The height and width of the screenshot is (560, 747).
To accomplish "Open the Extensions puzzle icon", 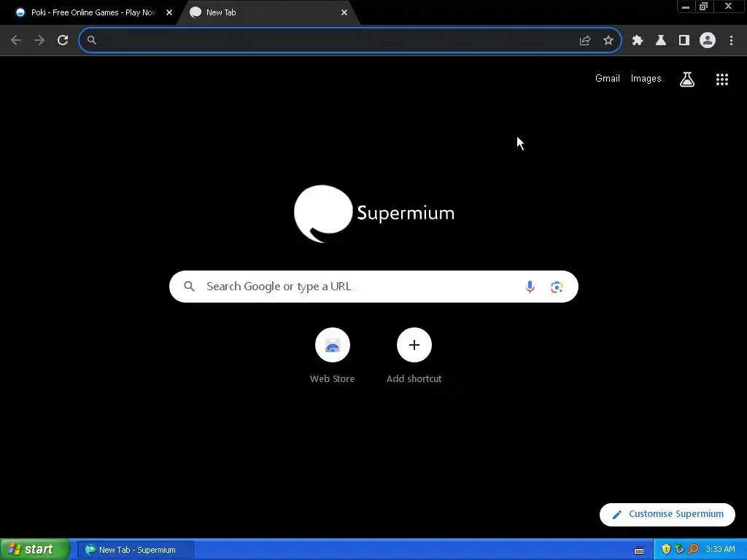I will click(638, 41).
